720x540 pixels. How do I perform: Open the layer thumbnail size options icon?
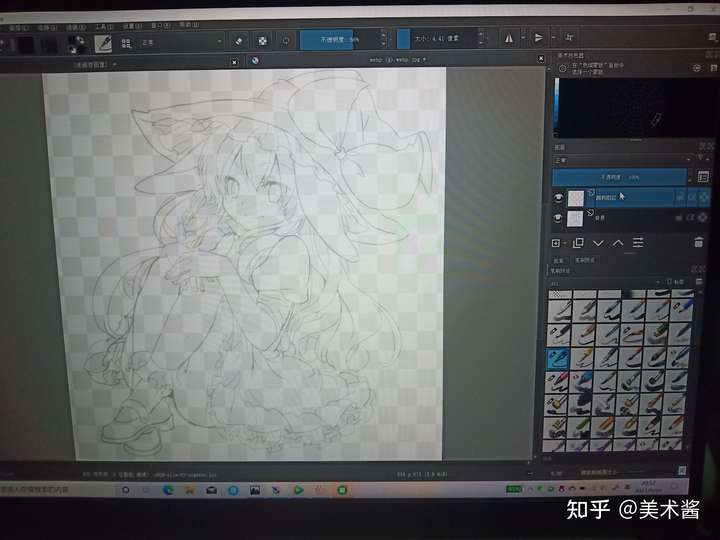(x=703, y=176)
